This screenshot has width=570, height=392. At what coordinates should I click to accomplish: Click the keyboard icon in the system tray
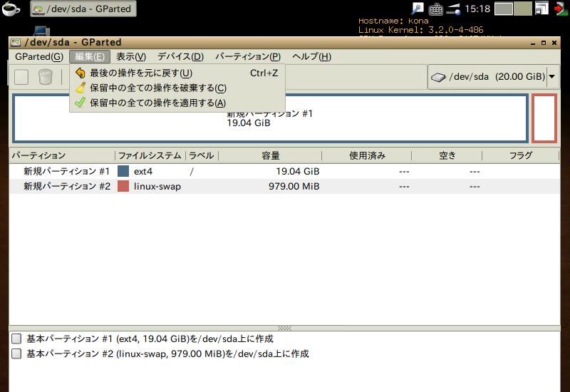tap(435, 9)
